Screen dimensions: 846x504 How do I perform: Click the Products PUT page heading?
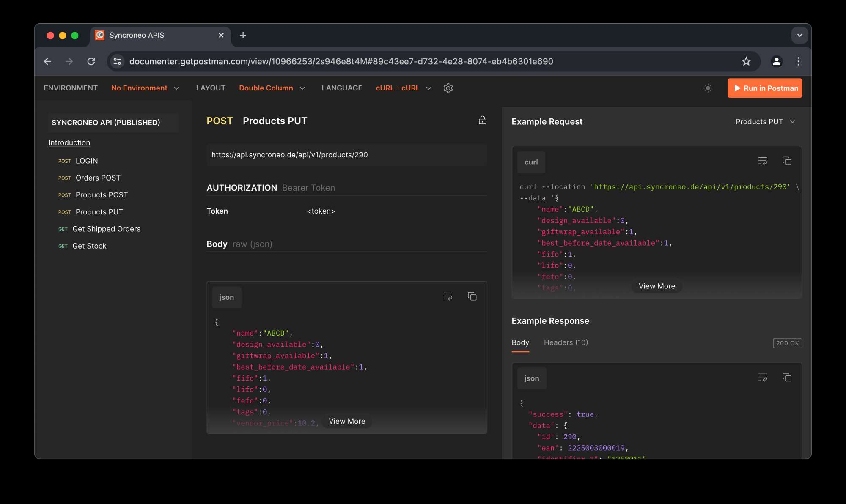(275, 121)
